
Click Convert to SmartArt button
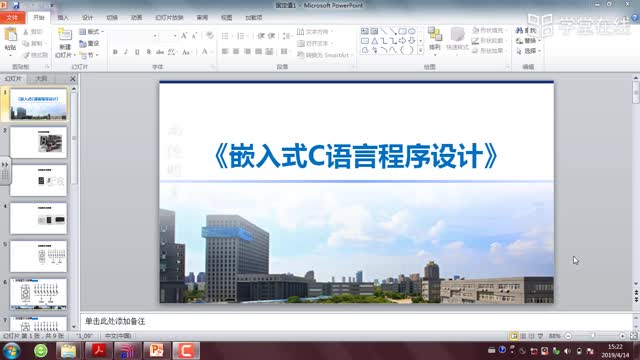324,55
